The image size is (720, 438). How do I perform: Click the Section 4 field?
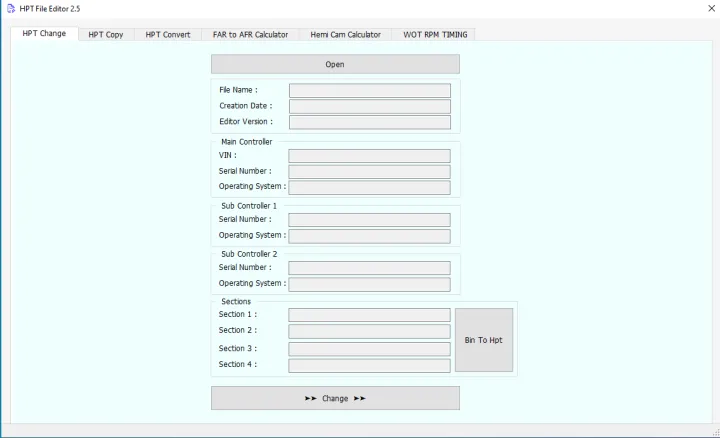tap(369, 365)
